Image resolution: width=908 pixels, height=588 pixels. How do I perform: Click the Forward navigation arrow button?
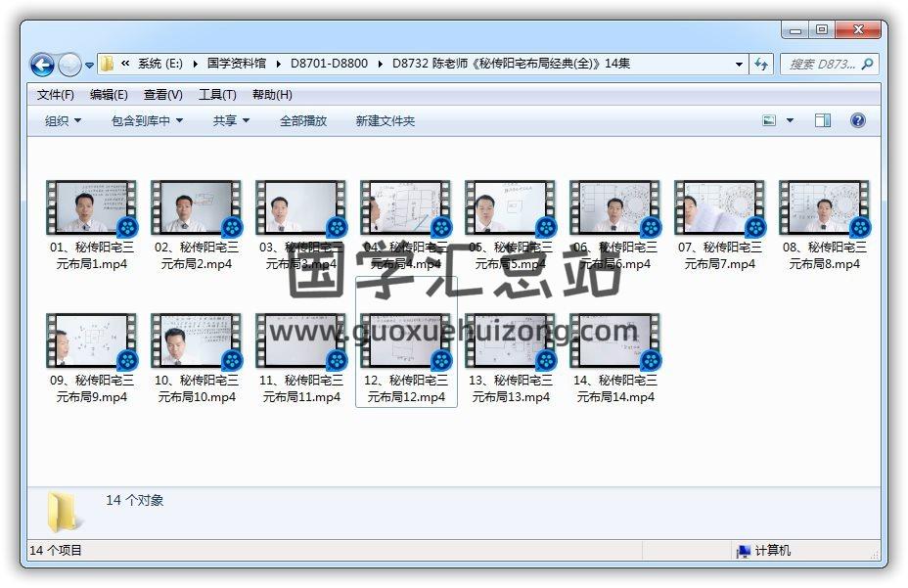pos(69,66)
